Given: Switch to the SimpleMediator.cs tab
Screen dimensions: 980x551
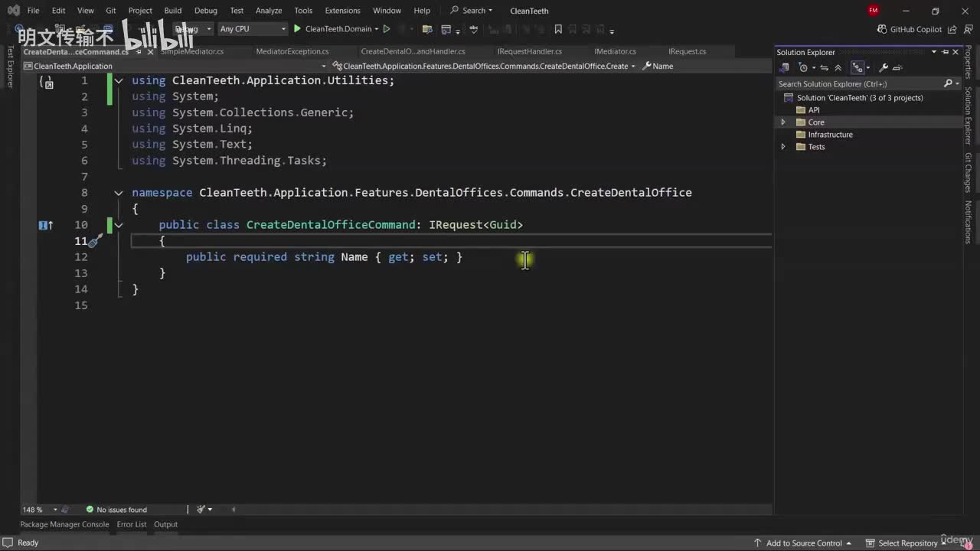Looking at the screenshot, I should 192,51.
